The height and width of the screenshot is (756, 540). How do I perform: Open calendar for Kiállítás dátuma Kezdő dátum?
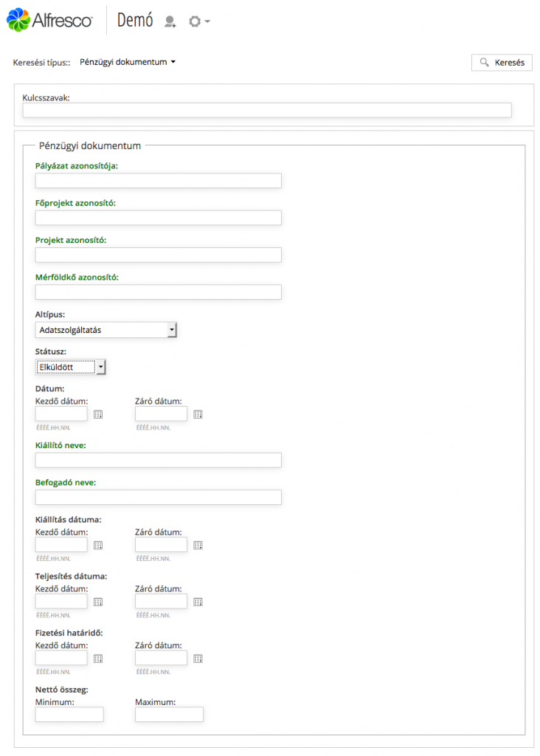98,545
